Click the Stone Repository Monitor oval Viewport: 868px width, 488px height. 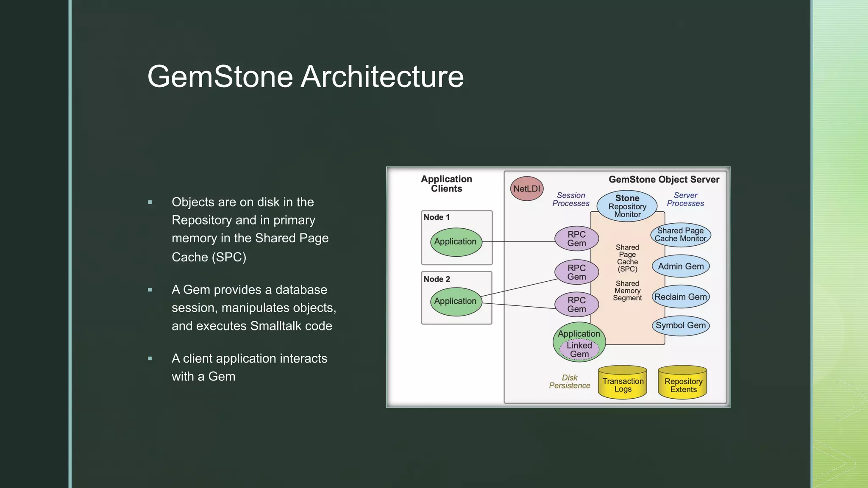[627, 206]
